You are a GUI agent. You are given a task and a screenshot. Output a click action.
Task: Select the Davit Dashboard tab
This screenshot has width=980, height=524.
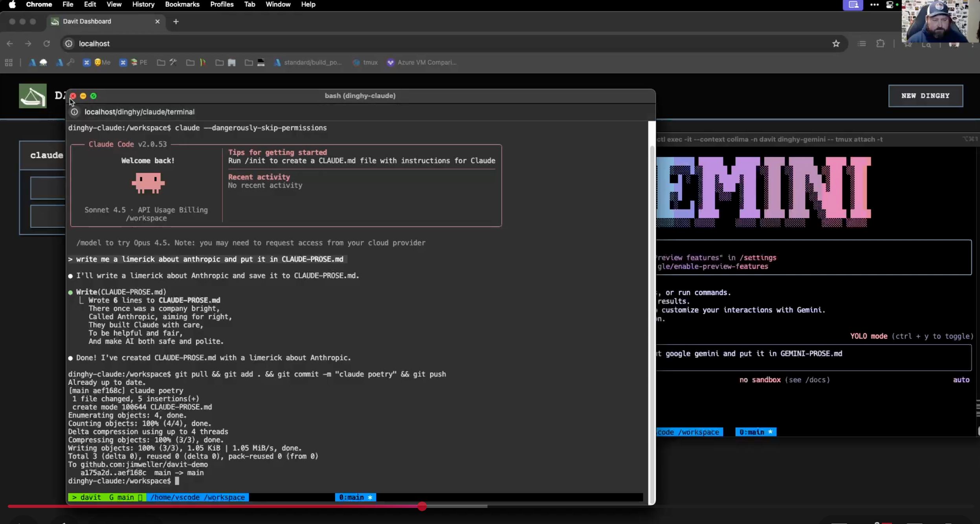point(87,22)
